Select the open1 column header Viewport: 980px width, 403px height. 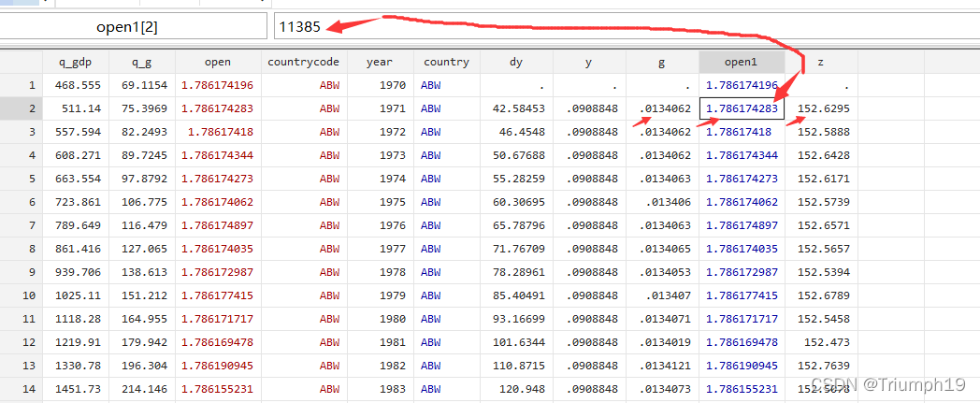tap(742, 62)
